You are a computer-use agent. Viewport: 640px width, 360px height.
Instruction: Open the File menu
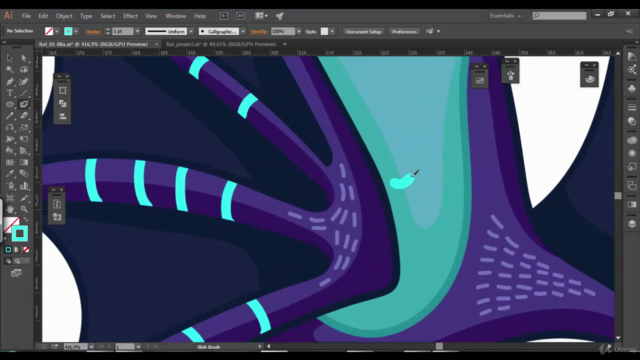coord(26,16)
